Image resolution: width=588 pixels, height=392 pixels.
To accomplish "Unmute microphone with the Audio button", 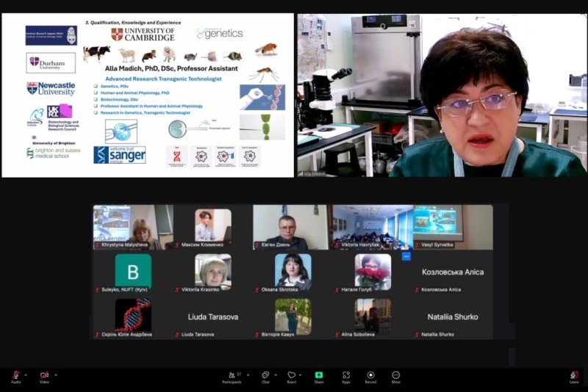I will 15,377.
